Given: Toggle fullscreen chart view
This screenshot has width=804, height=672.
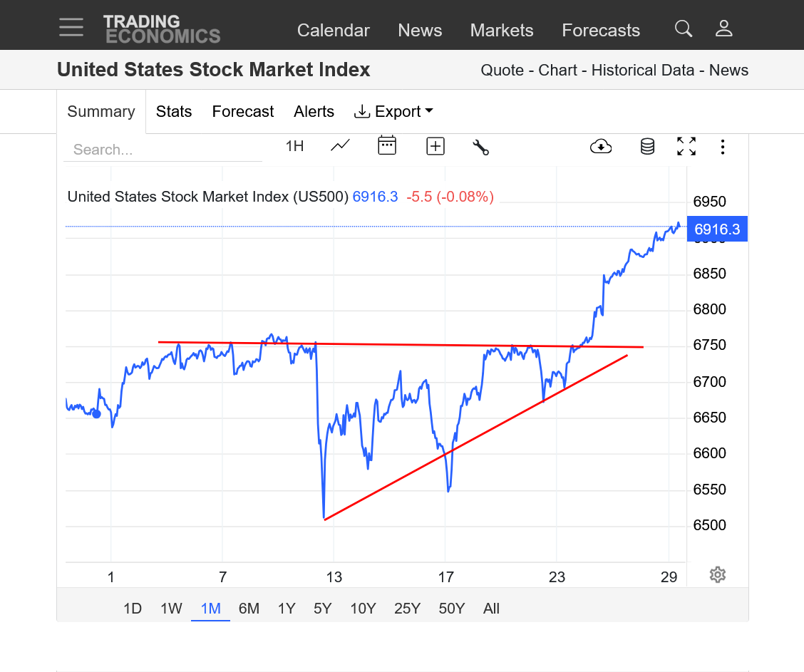Looking at the screenshot, I should pos(686,147).
